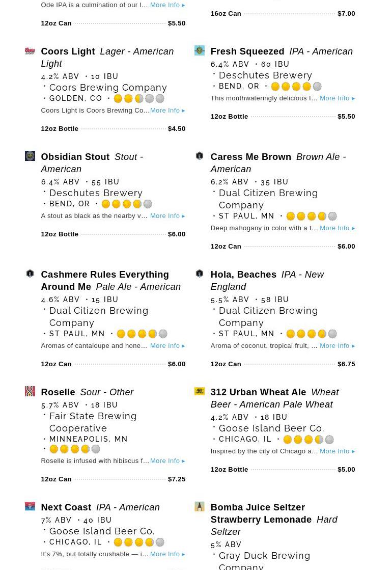The image size is (392, 570).
Task: Click the Fresh Squeezed brewery logo icon
Action: pyautogui.click(x=200, y=50)
